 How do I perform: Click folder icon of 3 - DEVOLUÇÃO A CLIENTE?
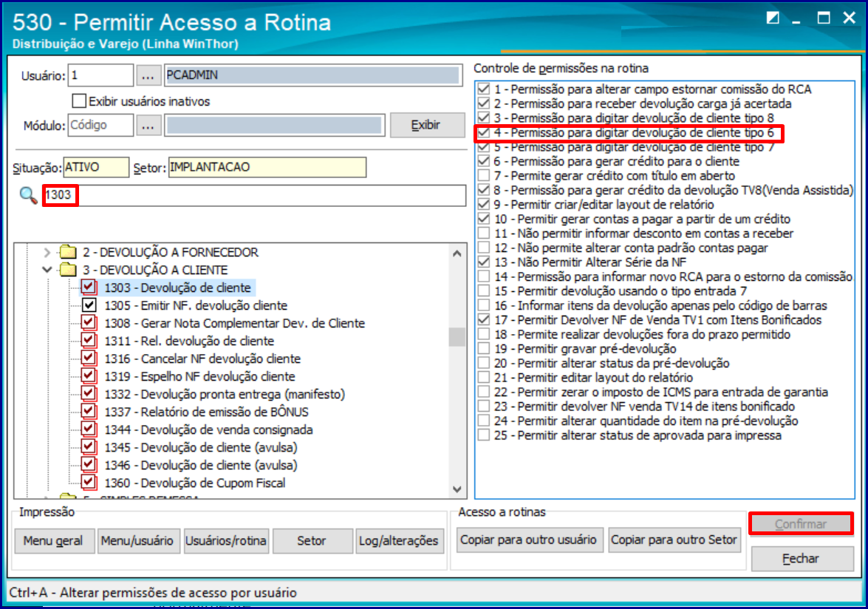[68, 271]
